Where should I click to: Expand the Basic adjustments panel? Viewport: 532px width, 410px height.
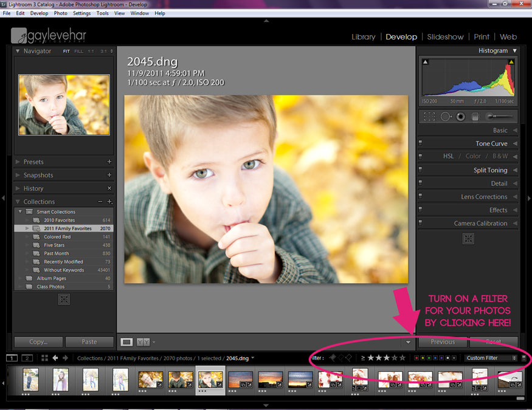500,131
